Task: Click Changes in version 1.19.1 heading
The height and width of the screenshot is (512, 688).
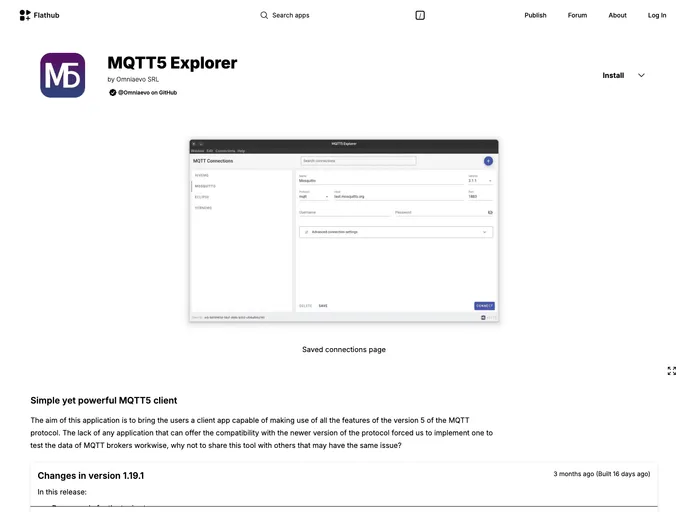Action: 91,476
